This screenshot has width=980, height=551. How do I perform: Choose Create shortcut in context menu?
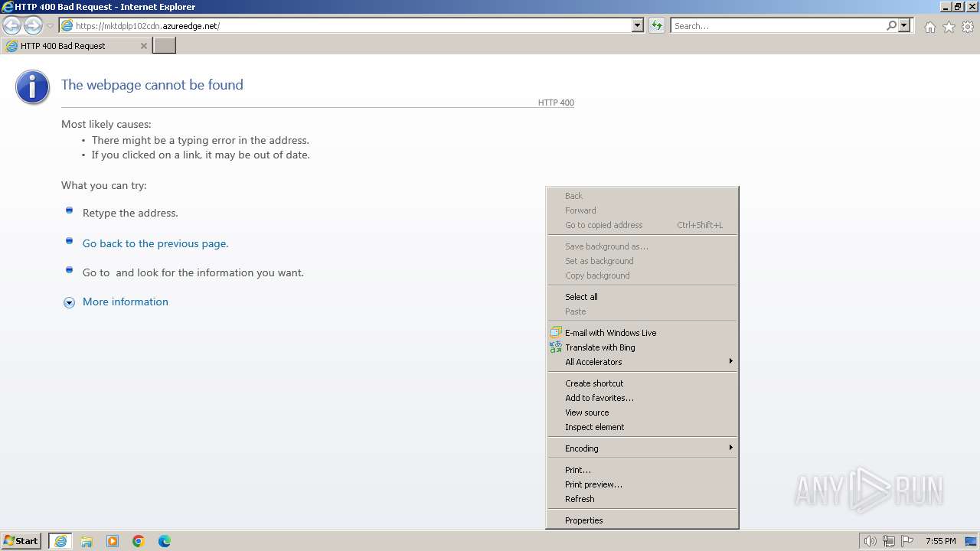click(642, 383)
